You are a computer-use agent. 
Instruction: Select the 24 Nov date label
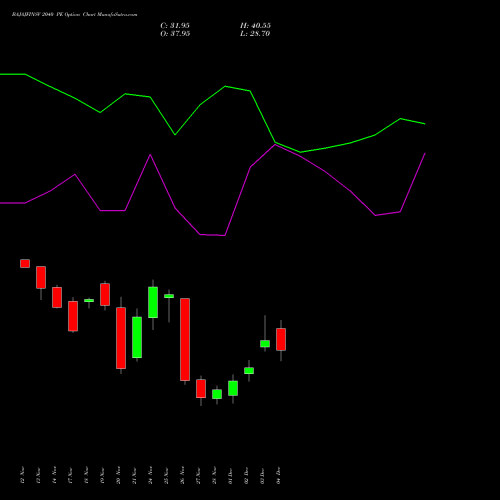(x=150, y=475)
